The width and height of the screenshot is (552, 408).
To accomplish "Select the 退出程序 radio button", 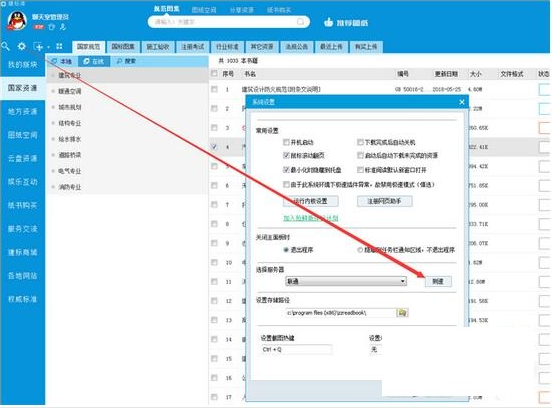I will (286, 250).
